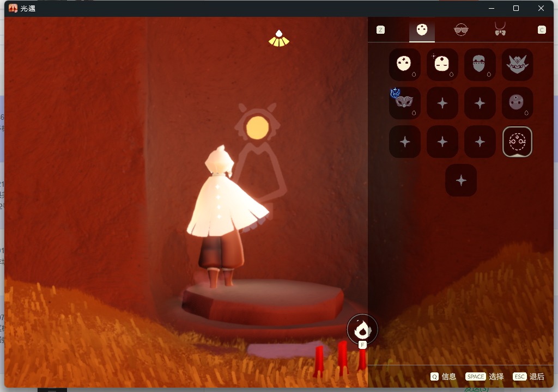Open star slot left of the dark round mask

click(480, 103)
